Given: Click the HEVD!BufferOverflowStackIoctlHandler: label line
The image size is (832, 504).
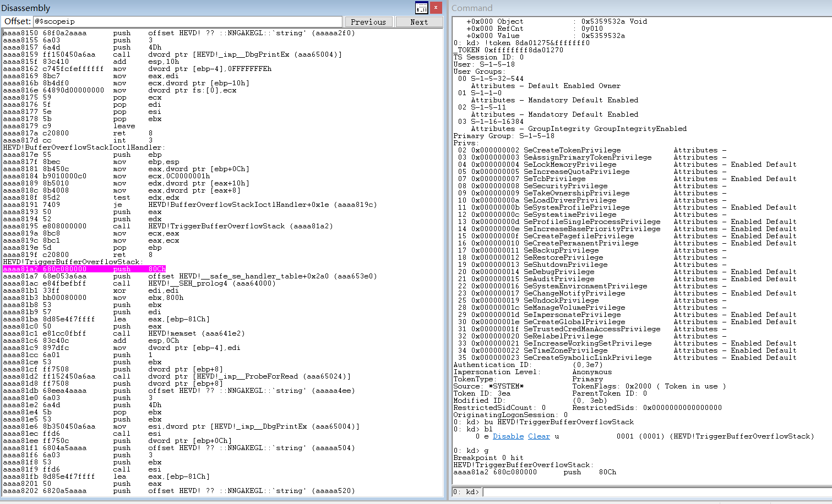Looking at the screenshot, I should tap(84, 147).
